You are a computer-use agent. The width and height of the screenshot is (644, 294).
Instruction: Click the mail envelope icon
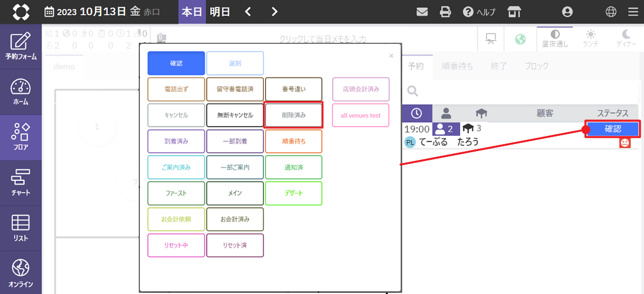(422, 12)
